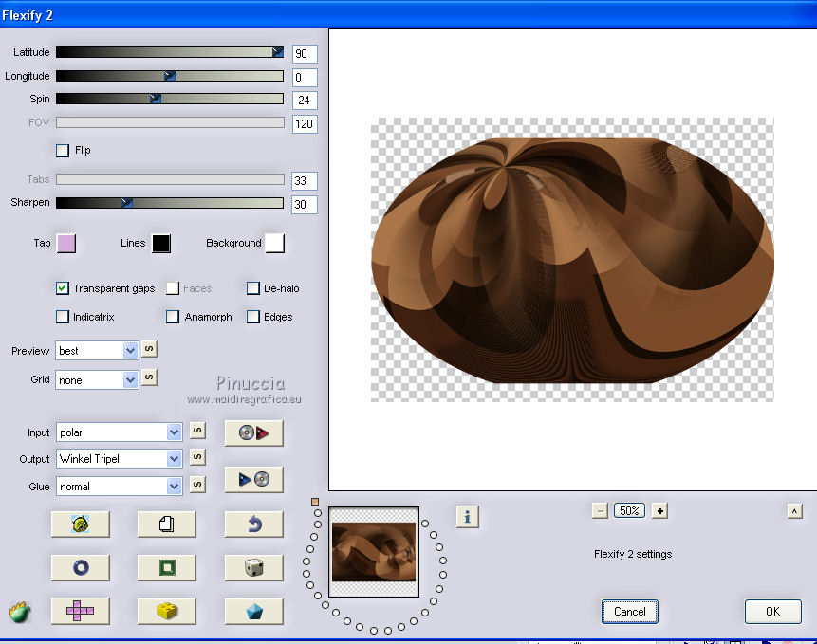
Task: Tick the De-halo checkbox
Action: [x=253, y=288]
